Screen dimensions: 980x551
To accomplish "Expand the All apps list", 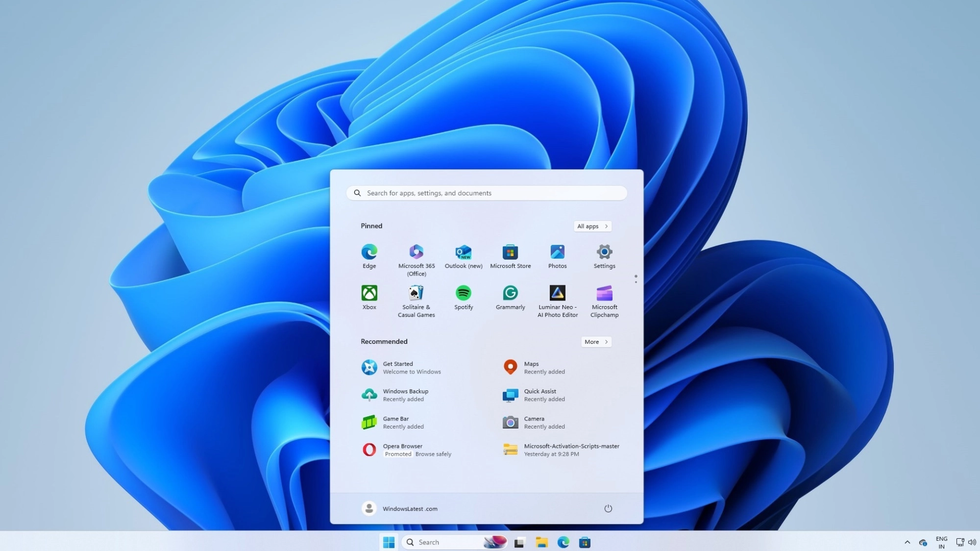I will tap(592, 227).
